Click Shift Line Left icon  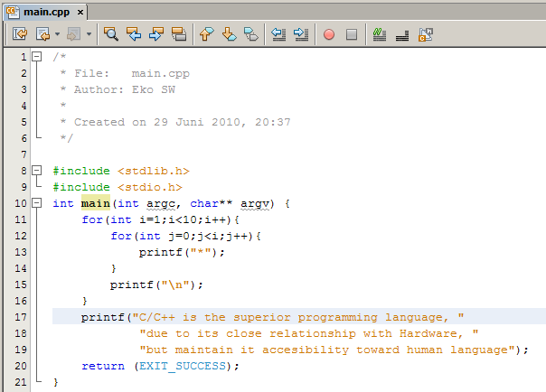(278, 34)
